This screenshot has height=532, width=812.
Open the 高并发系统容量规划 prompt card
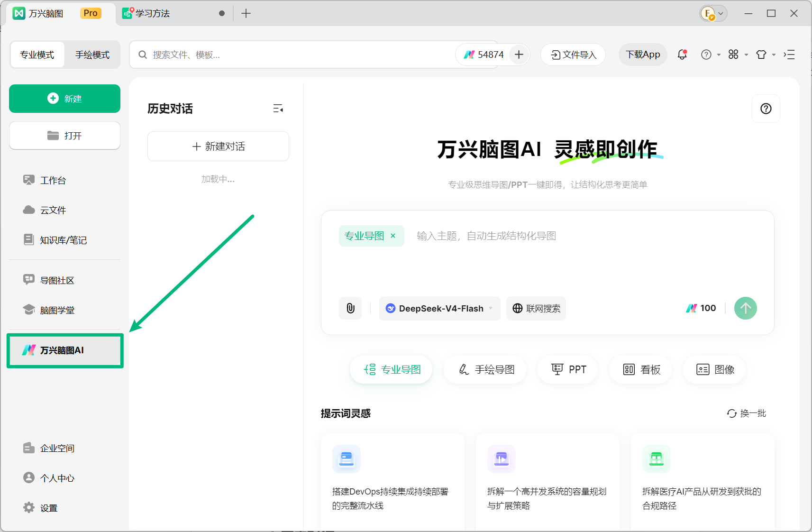click(547, 481)
